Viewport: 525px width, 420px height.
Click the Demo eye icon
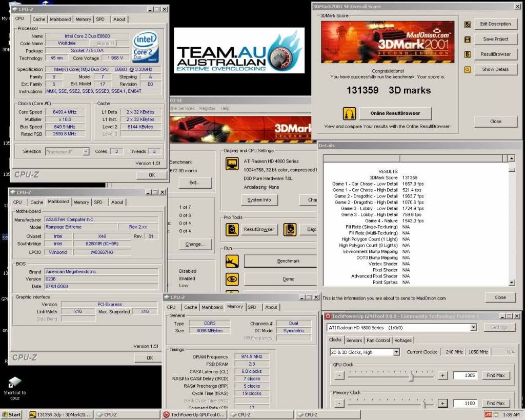(x=232, y=279)
